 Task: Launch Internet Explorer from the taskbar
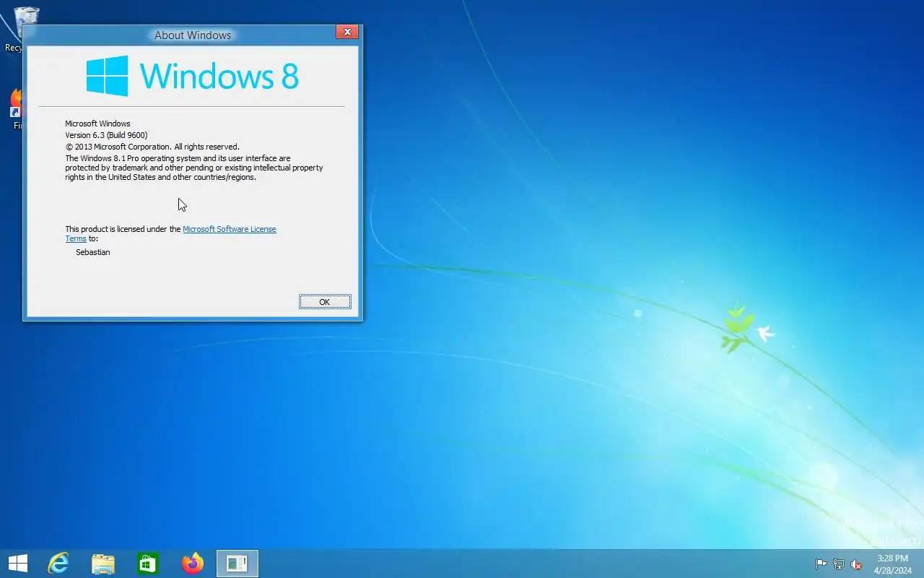[x=58, y=564]
